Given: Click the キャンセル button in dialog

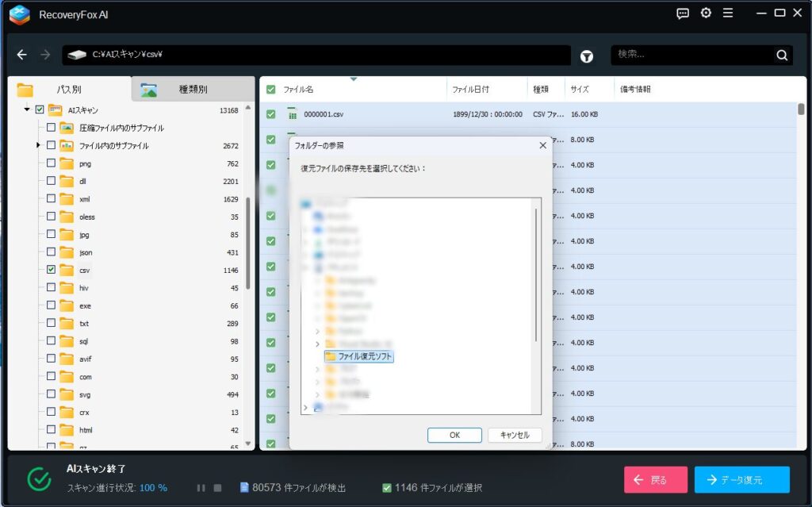Looking at the screenshot, I should (515, 435).
